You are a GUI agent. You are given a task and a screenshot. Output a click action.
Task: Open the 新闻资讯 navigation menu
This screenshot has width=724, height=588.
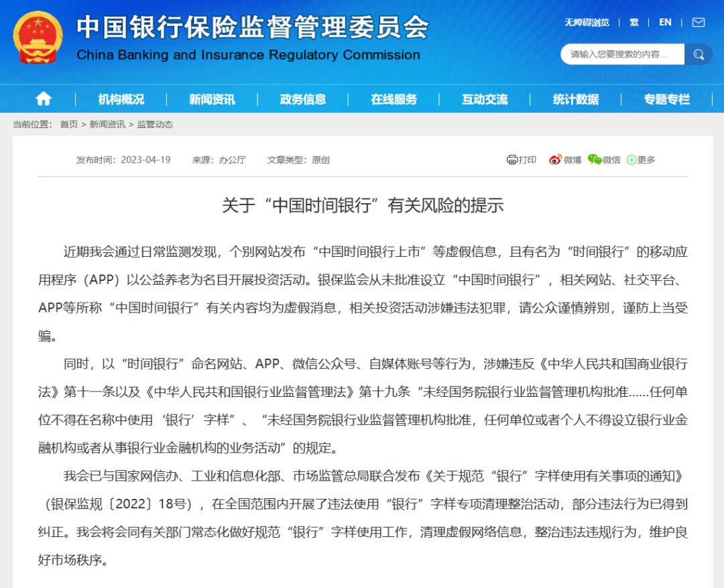211,99
